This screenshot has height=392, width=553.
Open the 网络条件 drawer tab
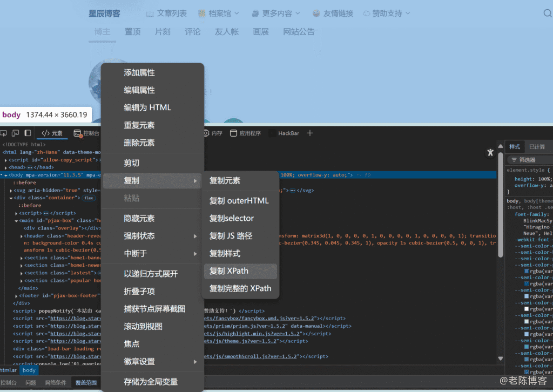click(56, 383)
